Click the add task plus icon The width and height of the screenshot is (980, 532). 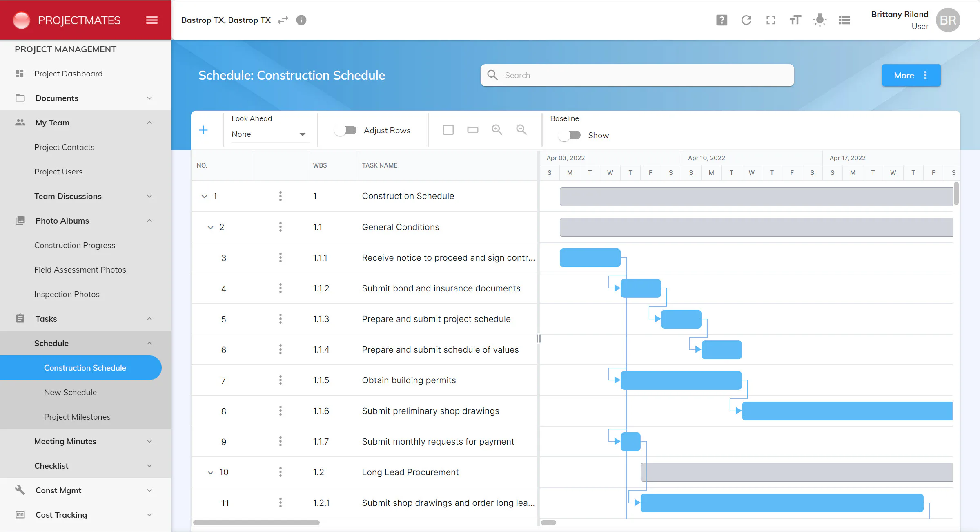[203, 130]
